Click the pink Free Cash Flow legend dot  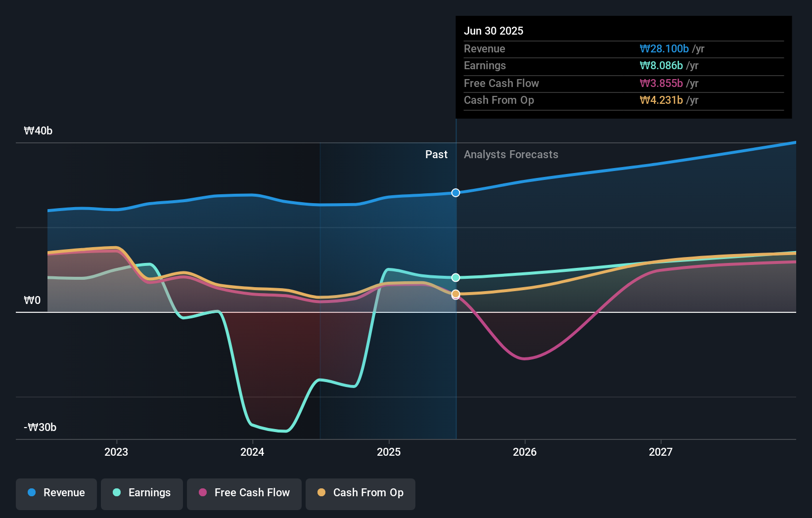[x=203, y=493]
